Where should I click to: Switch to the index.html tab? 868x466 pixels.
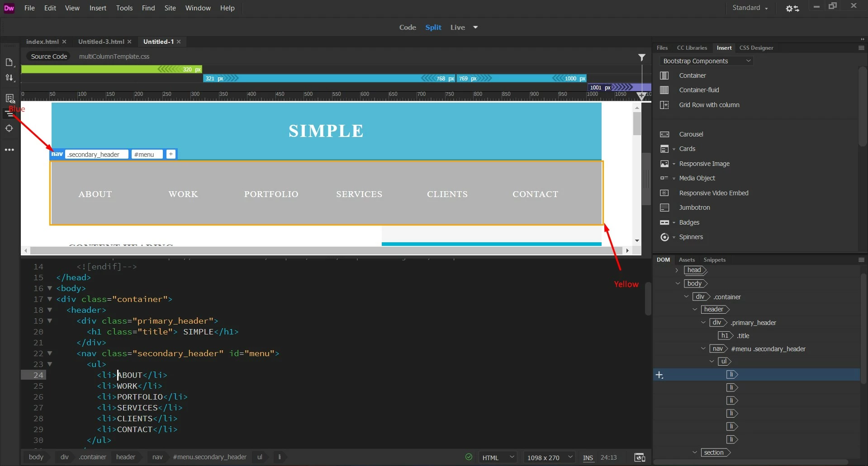coord(43,42)
